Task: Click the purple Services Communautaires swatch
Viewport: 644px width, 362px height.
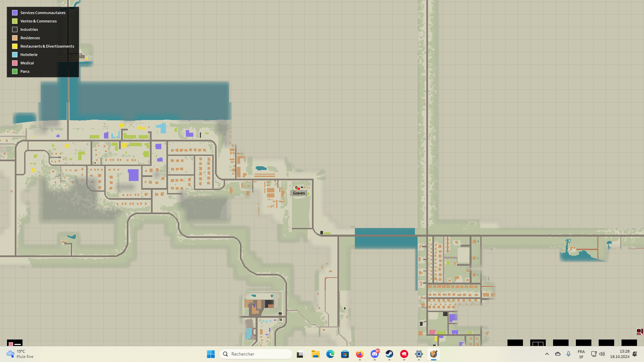Action: point(15,13)
